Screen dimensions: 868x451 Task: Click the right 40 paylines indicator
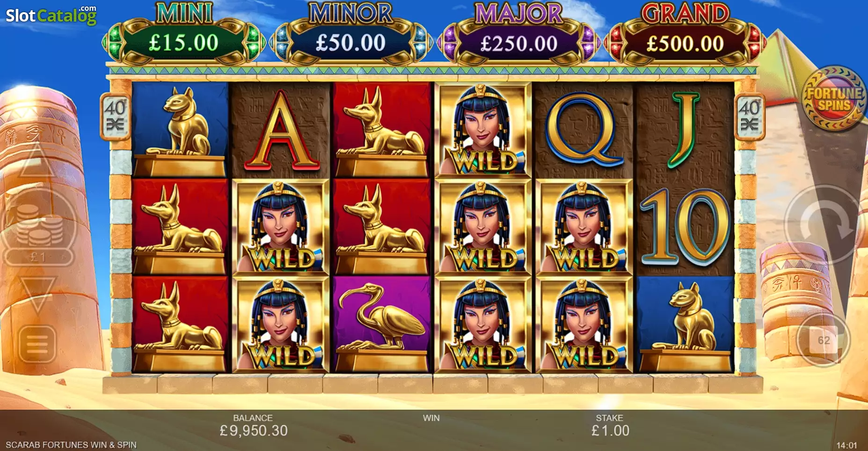tap(749, 117)
